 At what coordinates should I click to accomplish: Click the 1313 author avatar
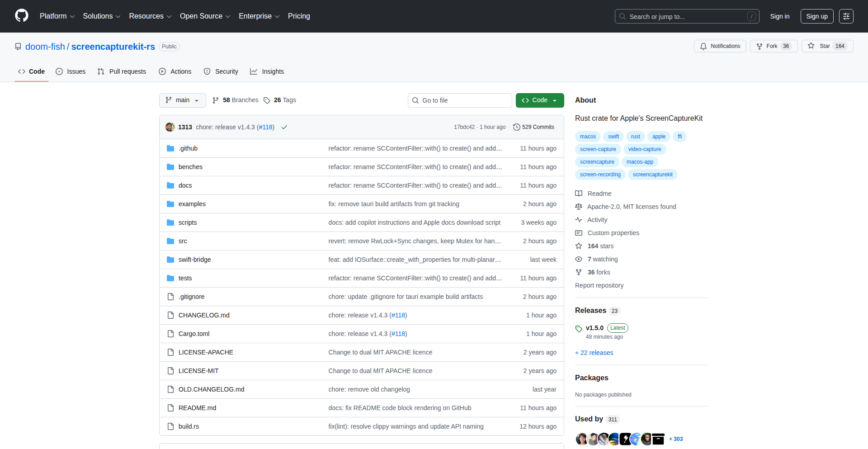(170, 127)
